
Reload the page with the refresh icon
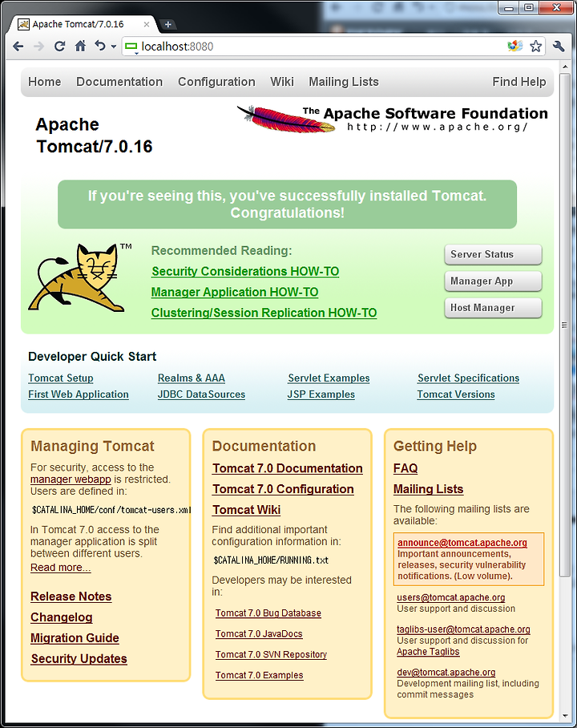tap(59, 46)
